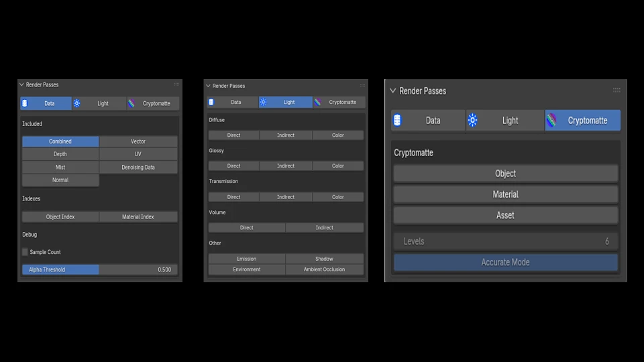
Task: Click the Light sun icon in the Included passes panel
Action: [x=76, y=103]
